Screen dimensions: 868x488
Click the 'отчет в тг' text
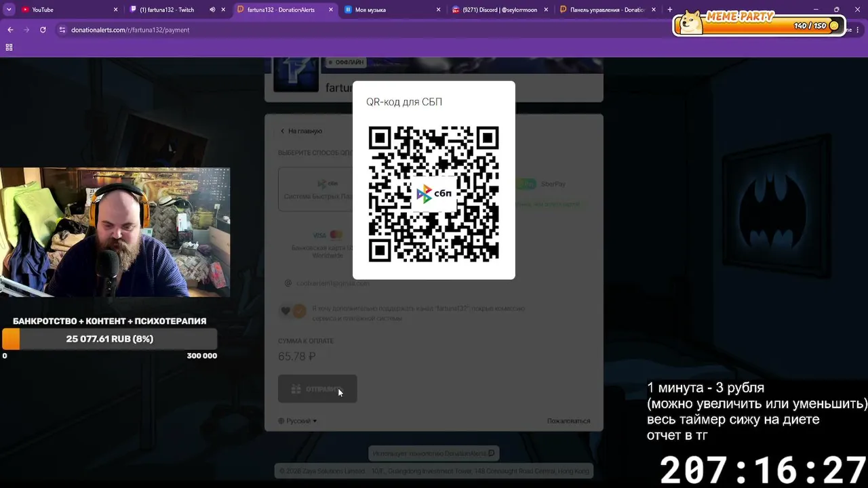coord(677,435)
